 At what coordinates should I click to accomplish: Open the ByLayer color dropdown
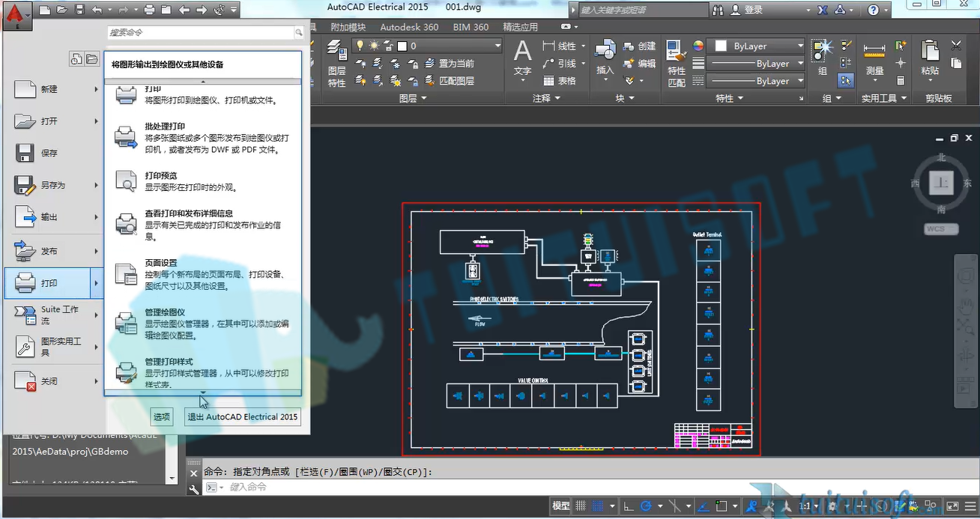(757, 46)
